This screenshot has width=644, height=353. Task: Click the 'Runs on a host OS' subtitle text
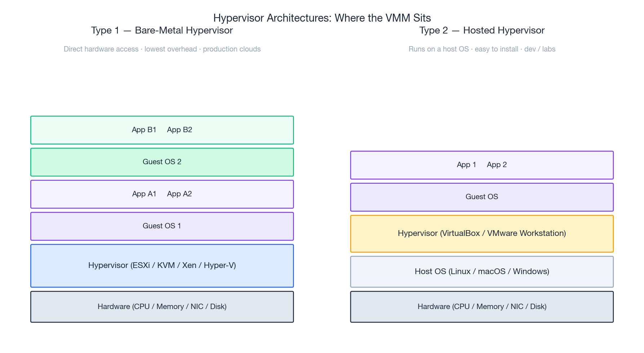click(x=438, y=49)
